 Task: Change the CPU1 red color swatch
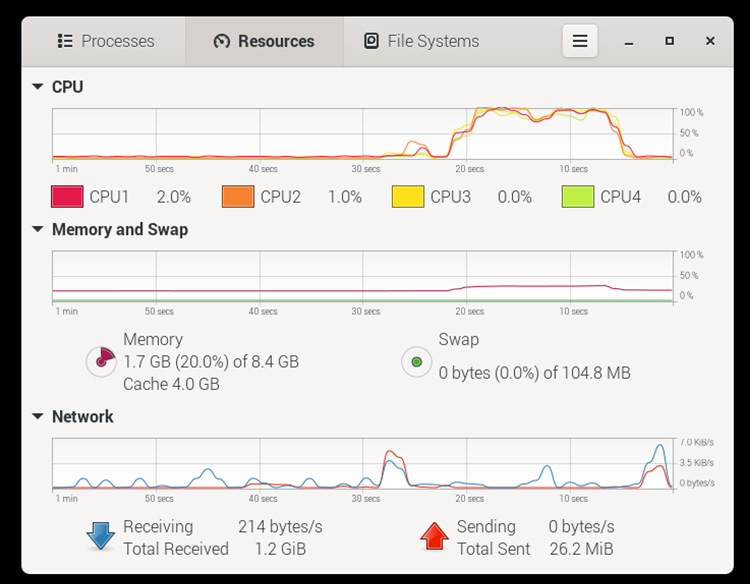67,197
